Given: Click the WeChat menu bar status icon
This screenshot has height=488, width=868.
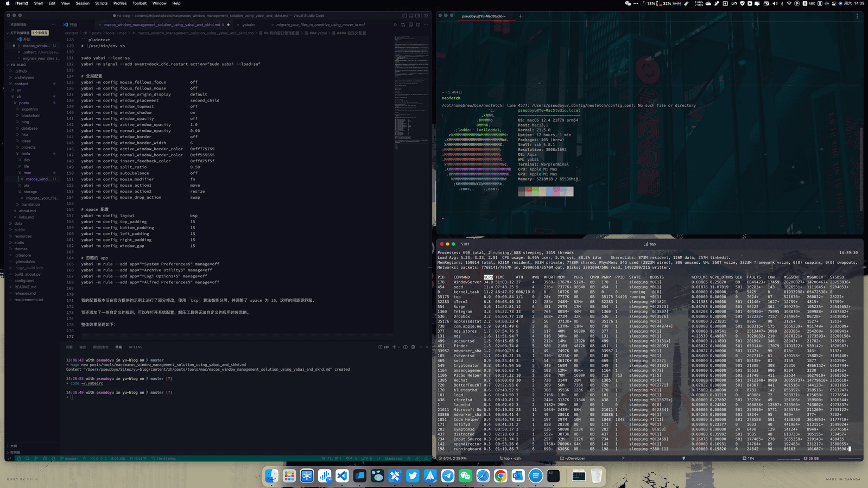Looking at the screenshot, I should pyautogui.click(x=628, y=3).
